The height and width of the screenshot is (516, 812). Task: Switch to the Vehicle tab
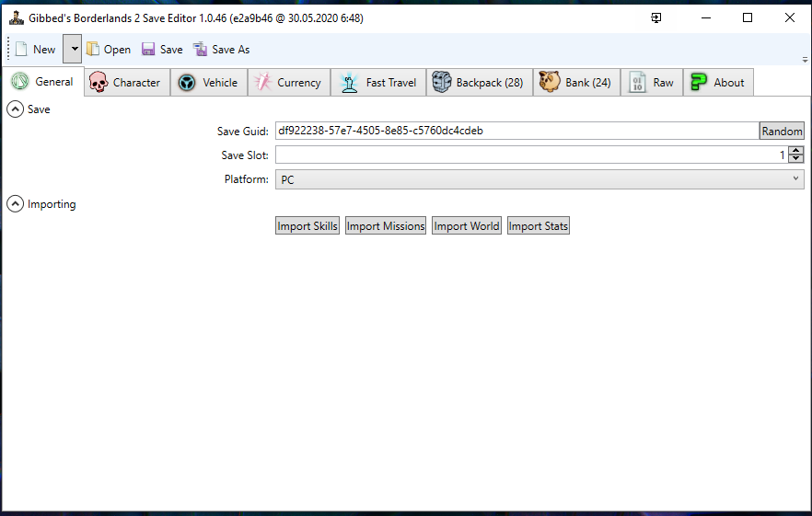(x=209, y=83)
